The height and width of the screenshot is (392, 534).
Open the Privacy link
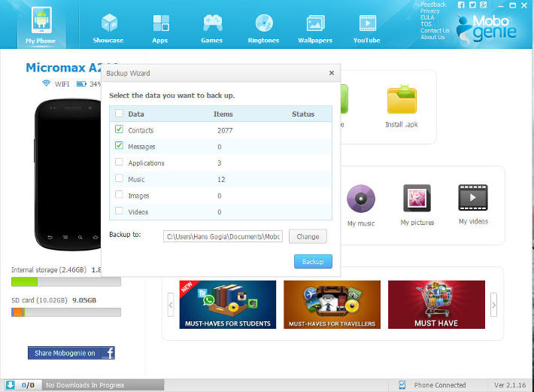pyautogui.click(x=429, y=11)
